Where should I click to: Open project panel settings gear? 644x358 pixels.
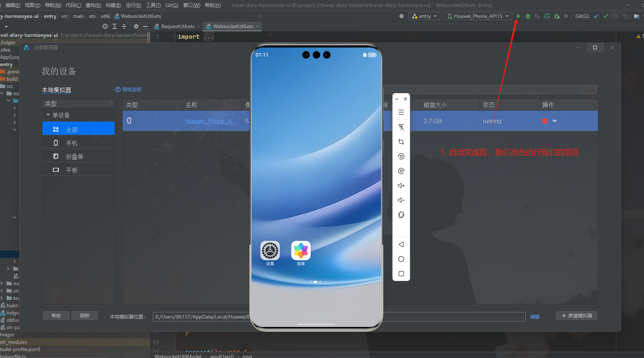point(136,26)
